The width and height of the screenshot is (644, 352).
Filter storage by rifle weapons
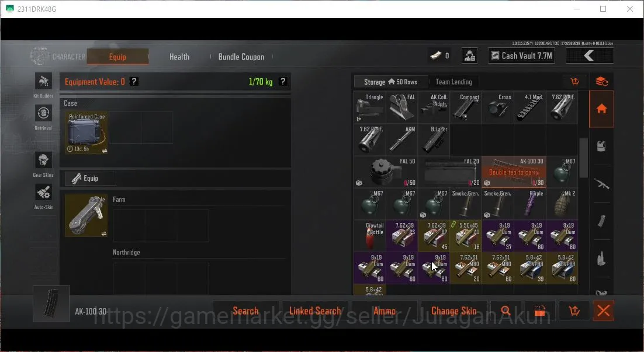coord(602,184)
